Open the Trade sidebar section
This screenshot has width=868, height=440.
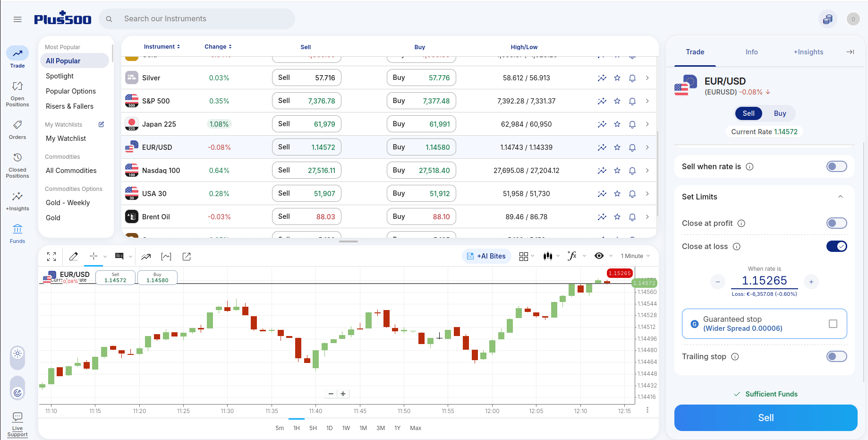tap(17, 58)
